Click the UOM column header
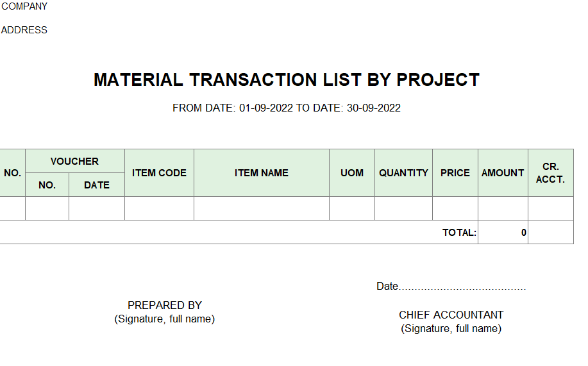 pyautogui.click(x=352, y=173)
